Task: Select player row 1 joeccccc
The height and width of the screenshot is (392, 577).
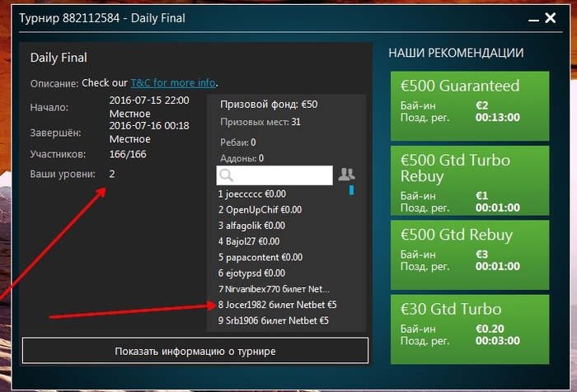Action: tap(252, 194)
